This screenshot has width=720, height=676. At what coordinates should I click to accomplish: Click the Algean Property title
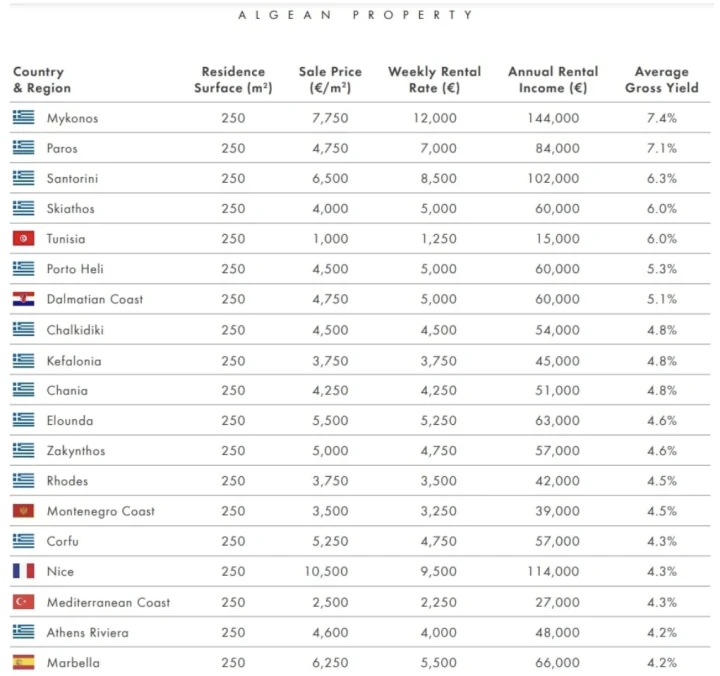357,15
